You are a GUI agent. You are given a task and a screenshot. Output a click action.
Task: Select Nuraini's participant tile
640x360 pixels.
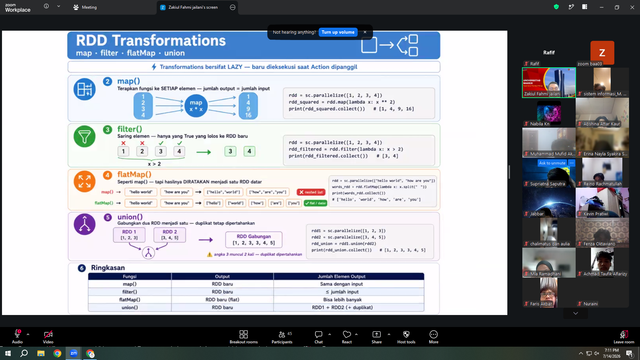tap(602, 293)
